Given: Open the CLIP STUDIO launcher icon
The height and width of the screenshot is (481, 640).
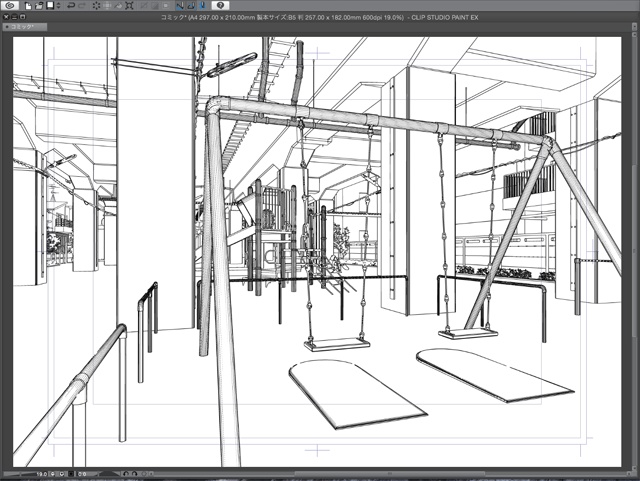Looking at the screenshot, I should [x=10, y=5].
